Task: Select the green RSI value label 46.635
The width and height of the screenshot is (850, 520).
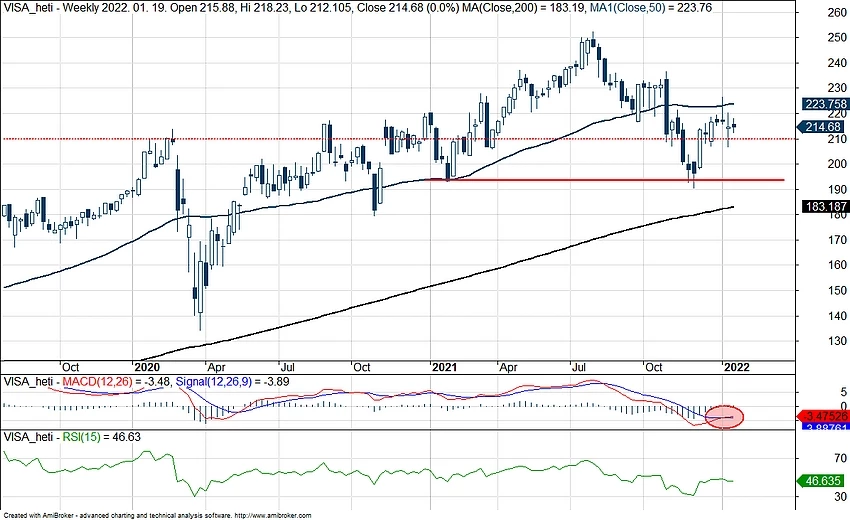Action: [x=821, y=481]
